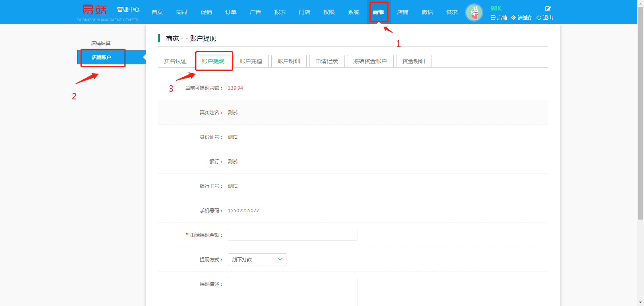Switch to the 账户明细 tab
This screenshot has width=644, height=306.
click(x=289, y=61)
